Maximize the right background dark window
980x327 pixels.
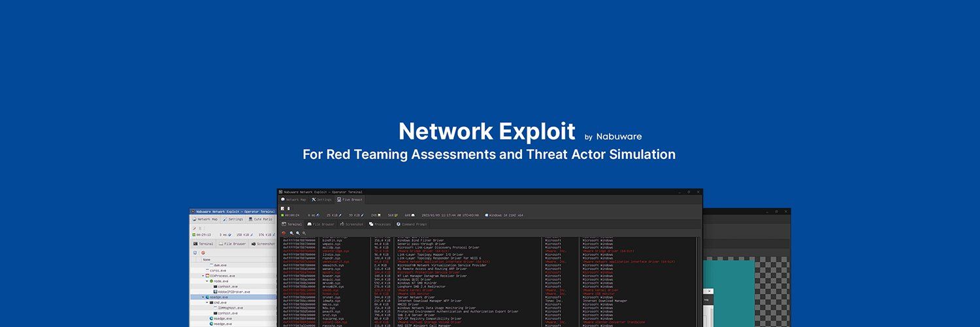[776, 211]
